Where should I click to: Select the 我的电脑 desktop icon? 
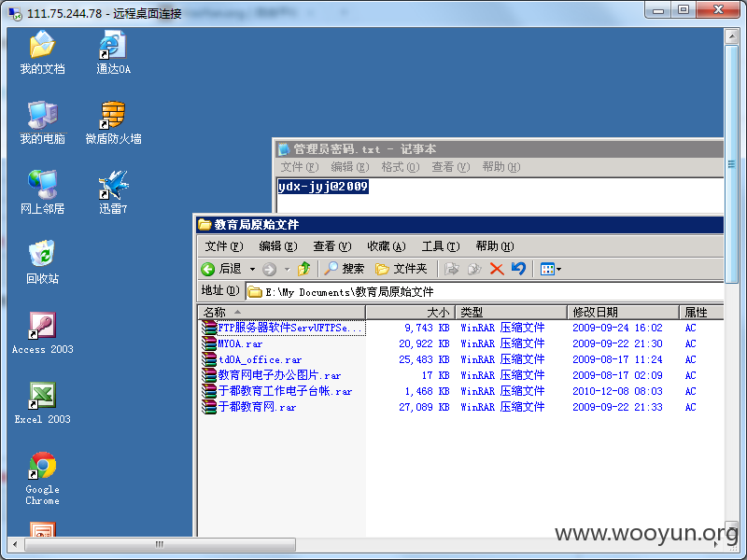(x=42, y=123)
